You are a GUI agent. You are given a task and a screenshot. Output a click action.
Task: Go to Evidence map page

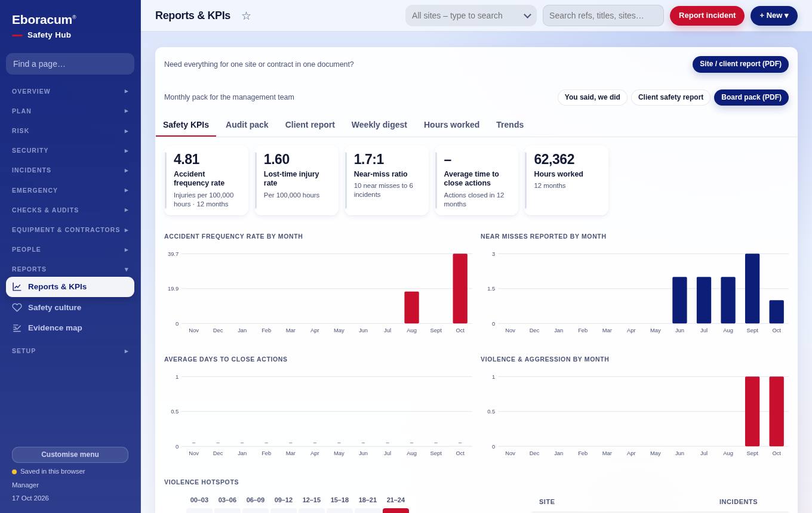click(70, 328)
